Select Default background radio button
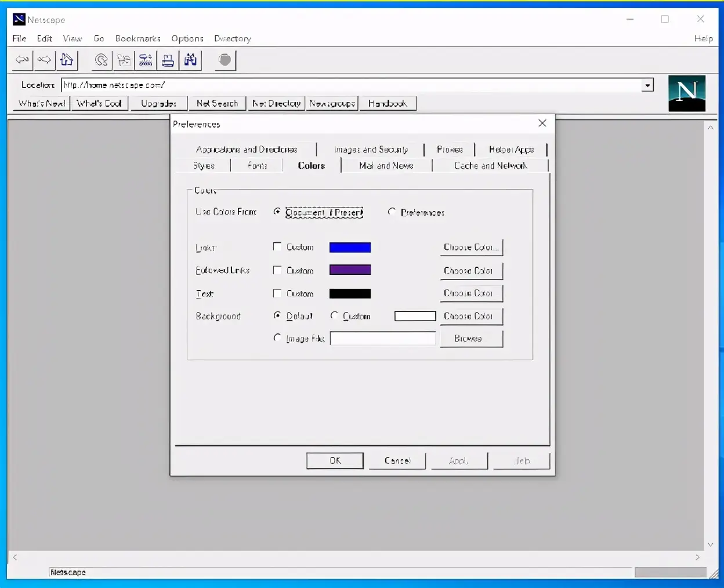Screen dimensions: 724x588 point(277,315)
